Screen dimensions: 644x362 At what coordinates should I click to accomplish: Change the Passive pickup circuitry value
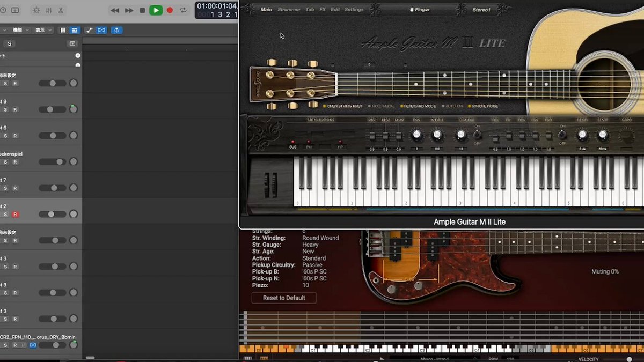pyautogui.click(x=312, y=265)
